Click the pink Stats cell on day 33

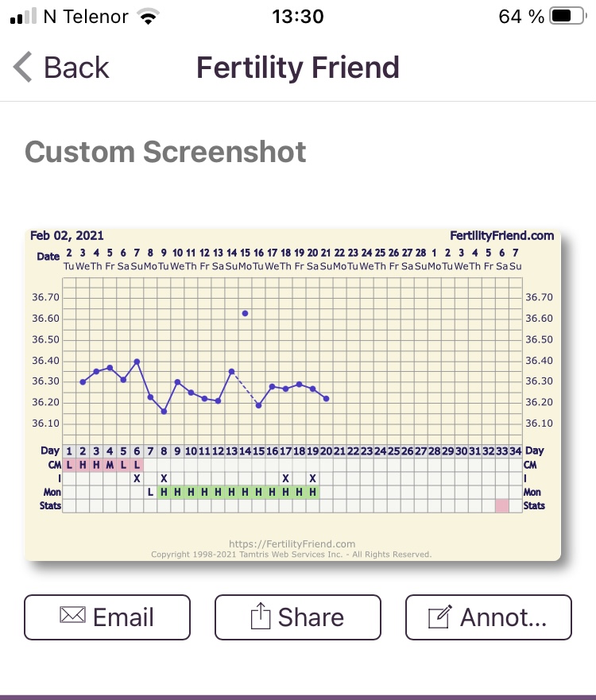[x=502, y=506]
